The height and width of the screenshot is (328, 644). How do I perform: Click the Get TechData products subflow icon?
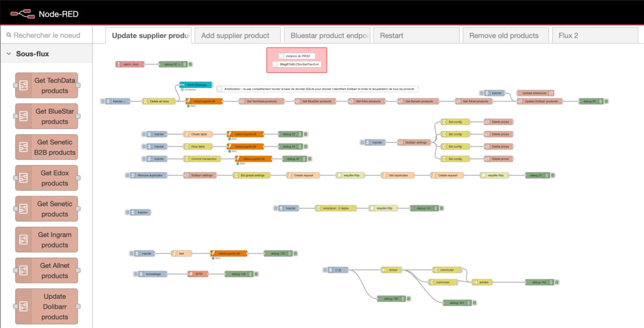(24, 85)
